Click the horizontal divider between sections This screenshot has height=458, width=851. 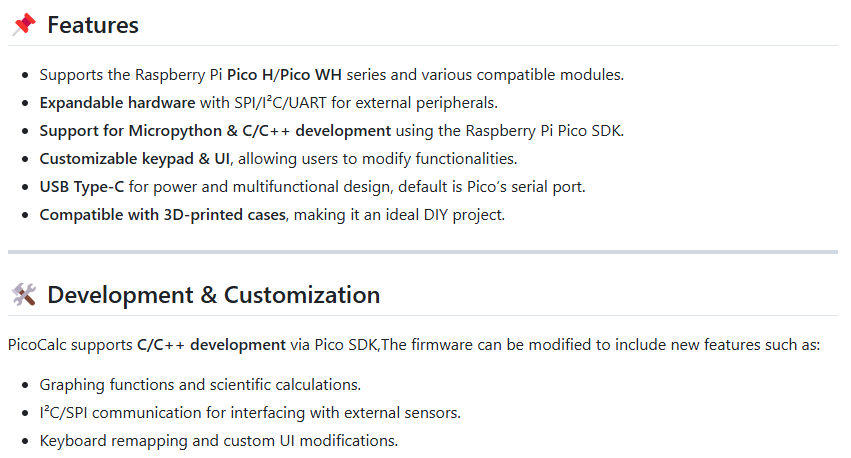pyautogui.click(x=423, y=252)
